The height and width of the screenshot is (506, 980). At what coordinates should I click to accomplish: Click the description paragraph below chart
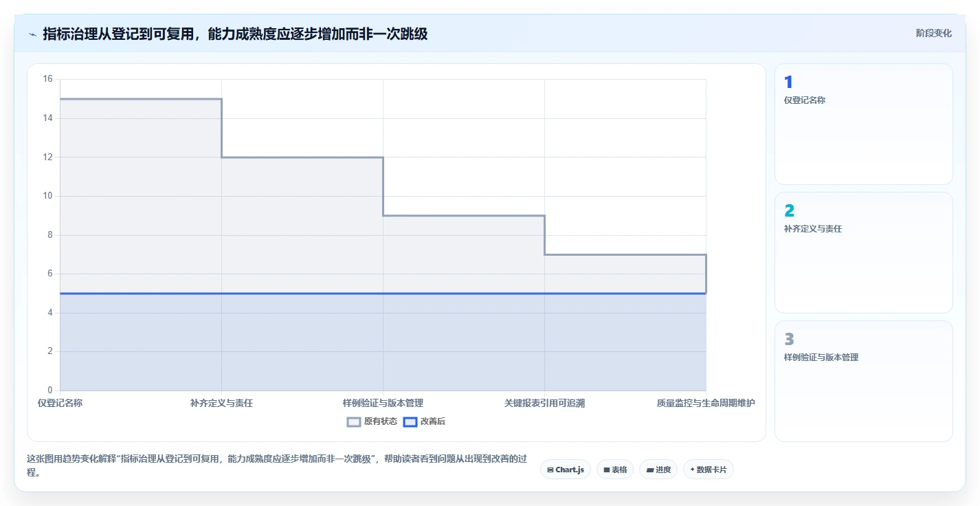pos(278,465)
